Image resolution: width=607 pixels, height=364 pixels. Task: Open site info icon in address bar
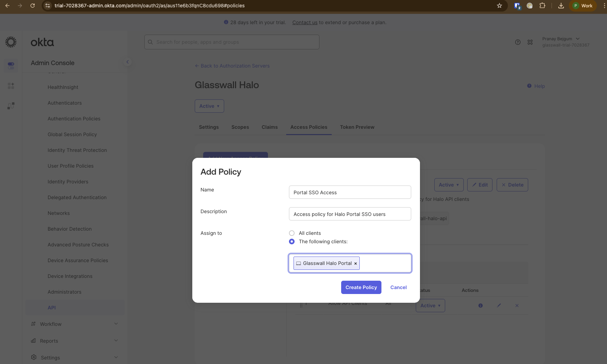click(48, 6)
